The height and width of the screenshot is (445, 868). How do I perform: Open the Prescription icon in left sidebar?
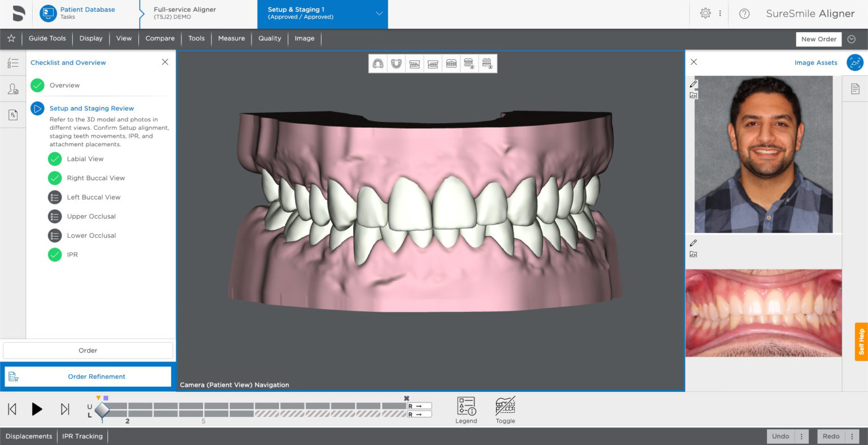click(12, 114)
